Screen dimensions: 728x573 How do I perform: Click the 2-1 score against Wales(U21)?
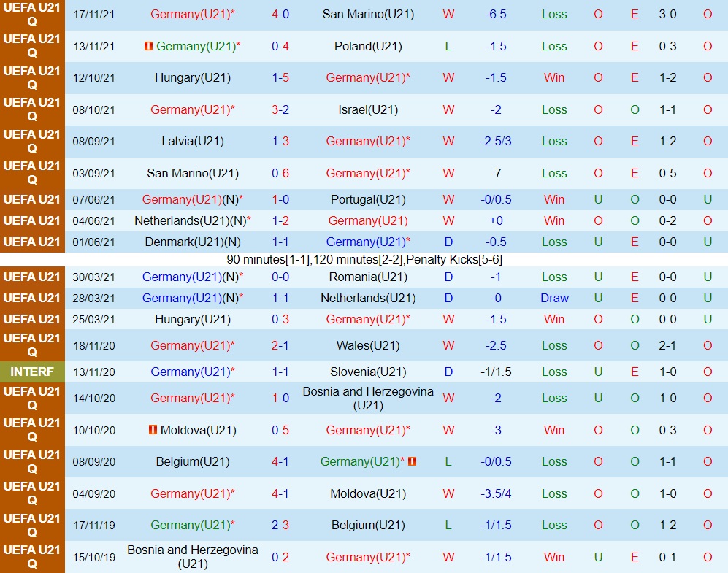[280, 346]
